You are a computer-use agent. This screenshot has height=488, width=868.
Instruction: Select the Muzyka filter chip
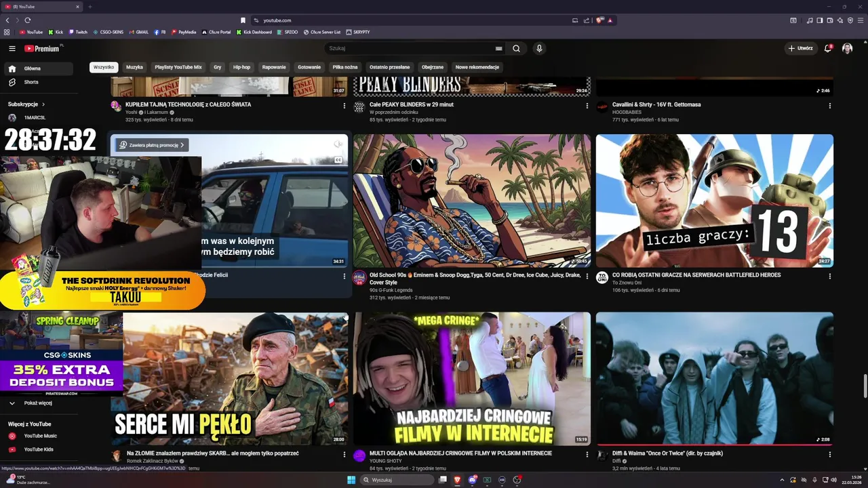[134, 67]
